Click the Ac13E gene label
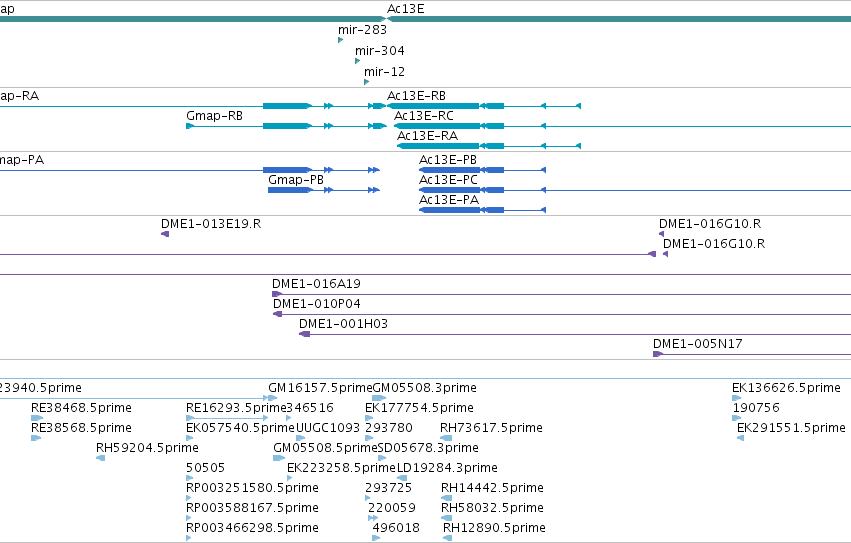851x543 pixels. (405, 9)
